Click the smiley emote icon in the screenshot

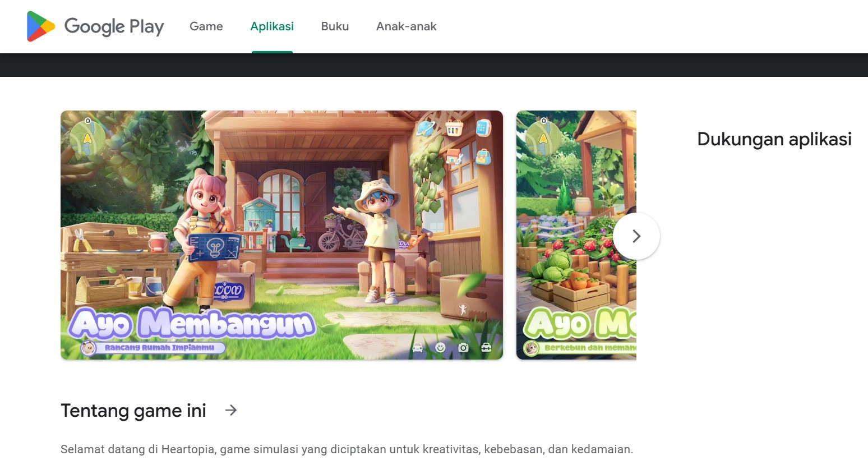(x=441, y=348)
